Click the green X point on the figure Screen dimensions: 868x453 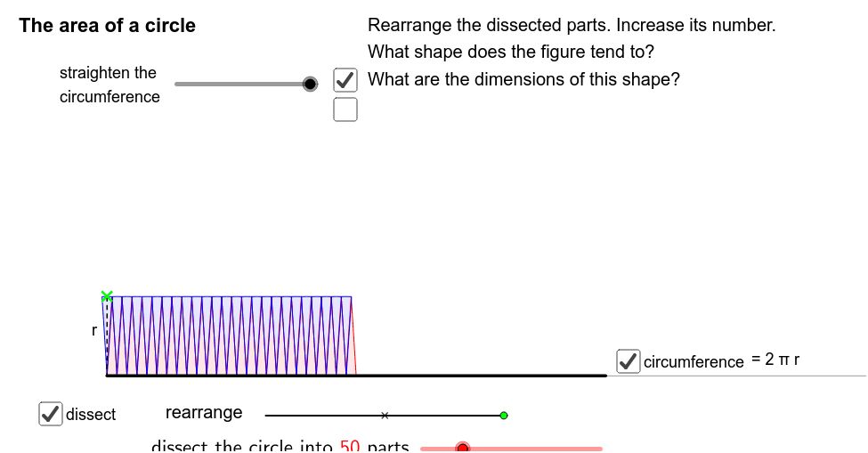click(108, 295)
